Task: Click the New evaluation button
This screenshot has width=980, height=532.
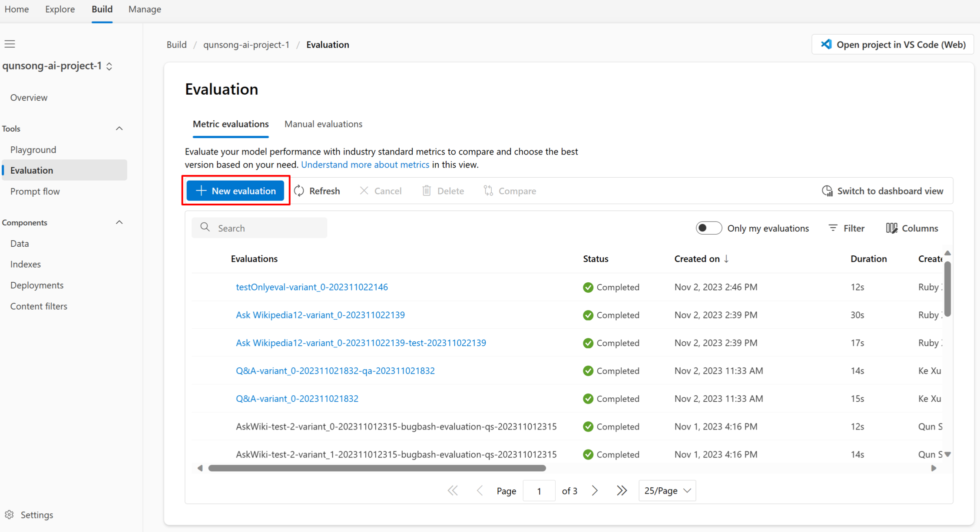Action: pos(235,191)
